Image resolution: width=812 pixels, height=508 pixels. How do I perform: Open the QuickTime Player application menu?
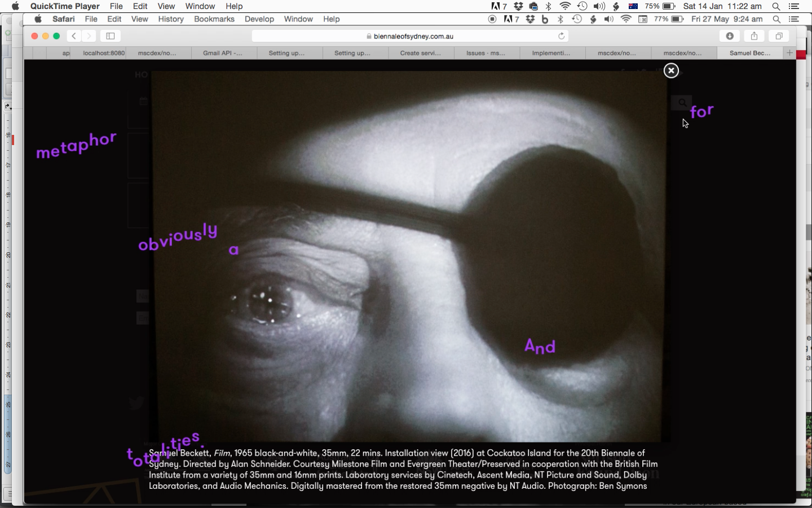coord(65,6)
